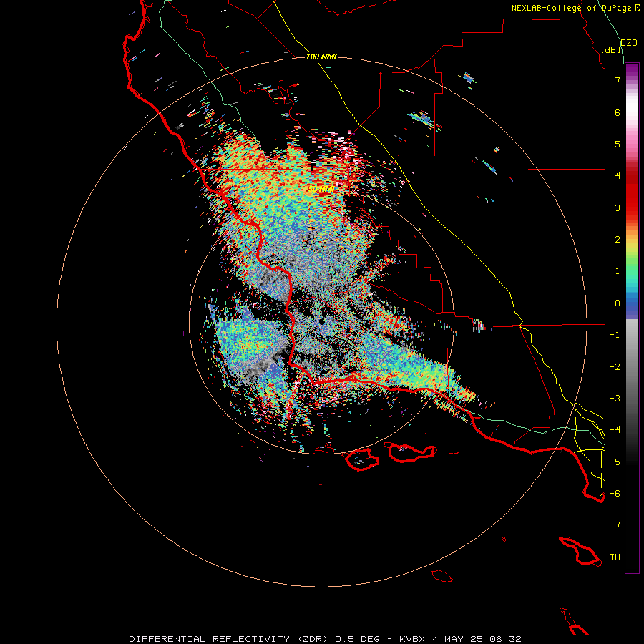This screenshot has height=644, width=644.
Task: Click the -4 value on the color scale
Action: [x=615, y=430]
